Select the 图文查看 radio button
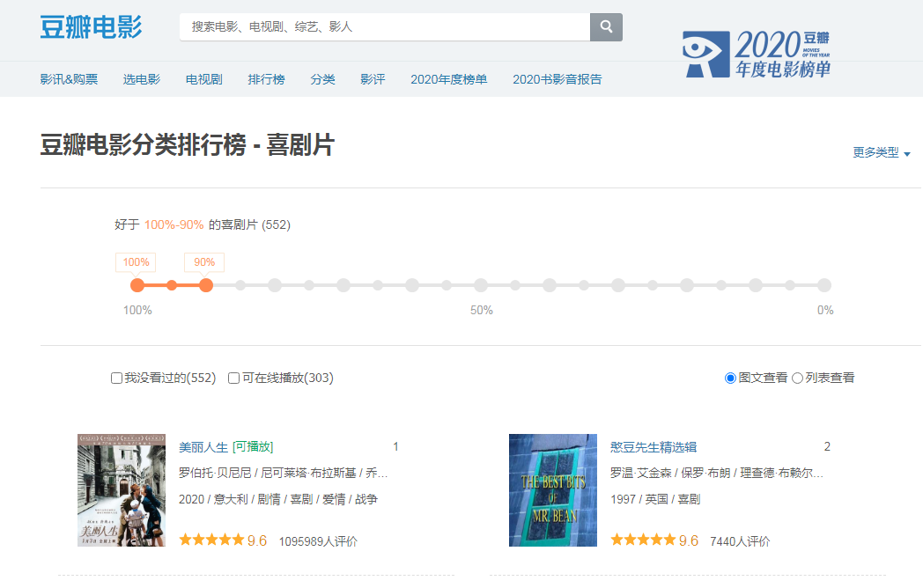 [x=730, y=378]
